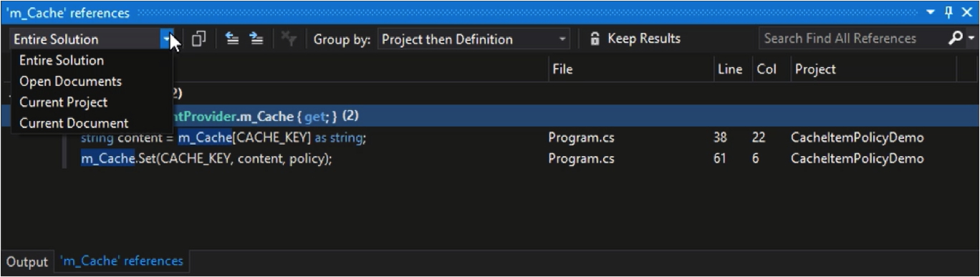The height and width of the screenshot is (277, 980).
Task: Go to the next location in list
Action: point(256,39)
